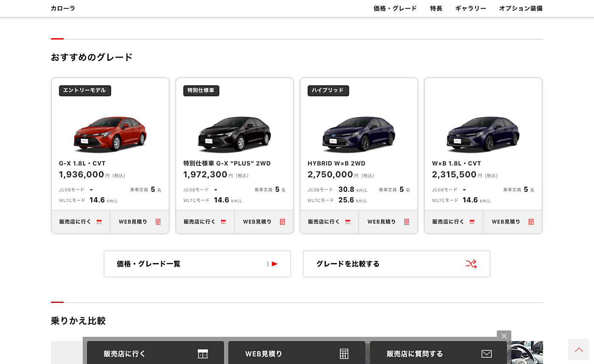Click dealer icon in G-X 1.8L card
The width and height of the screenshot is (594, 364).
pos(99,222)
